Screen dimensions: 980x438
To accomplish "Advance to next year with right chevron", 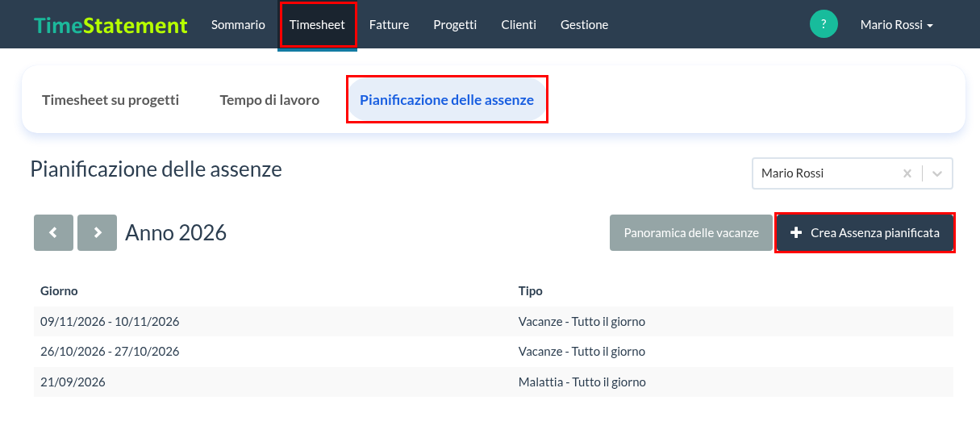I will tap(98, 233).
